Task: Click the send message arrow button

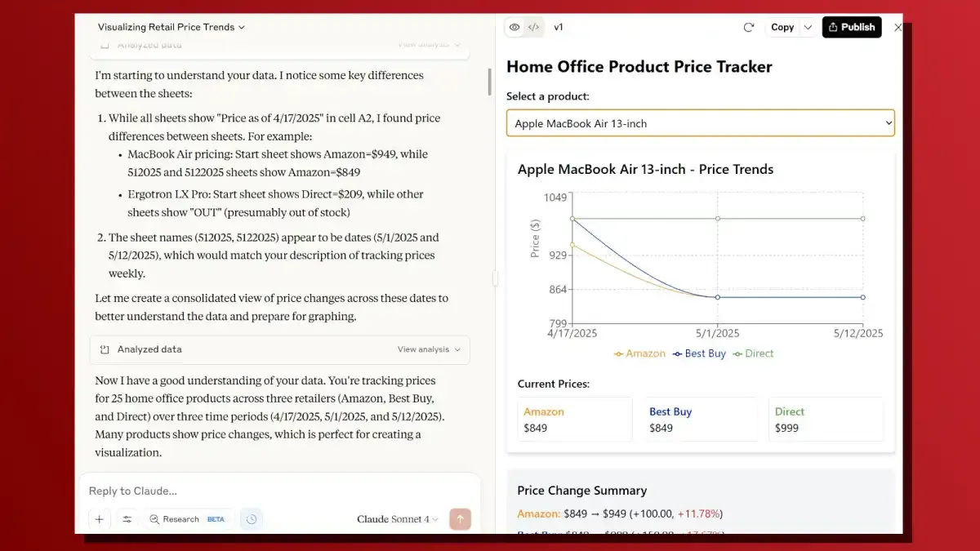Action: 460,519
